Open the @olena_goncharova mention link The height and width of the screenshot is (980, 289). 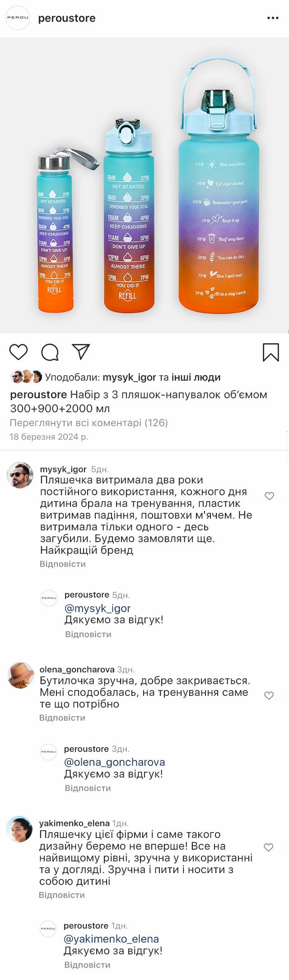(x=114, y=762)
